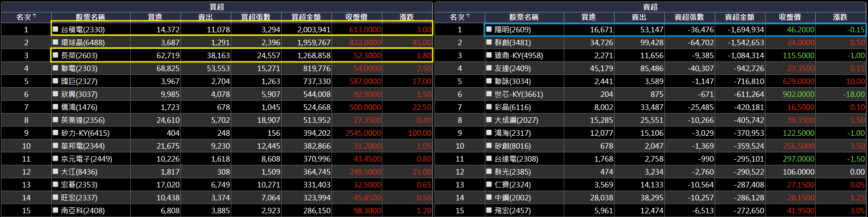Sort 買超 table by 賣出 header
This screenshot has height=217, width=868.
click(x=205, y=17)
